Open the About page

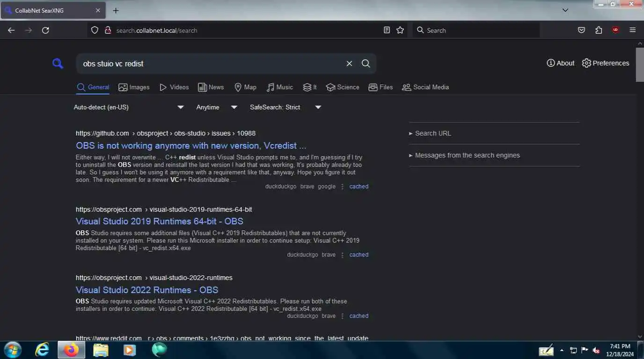pyautogui.click(x=560, y=63)
